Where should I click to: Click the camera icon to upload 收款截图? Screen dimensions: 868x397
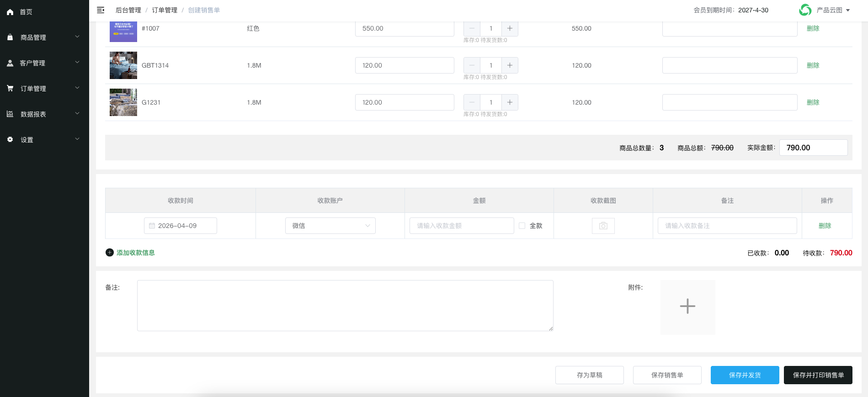pos(603,226)
